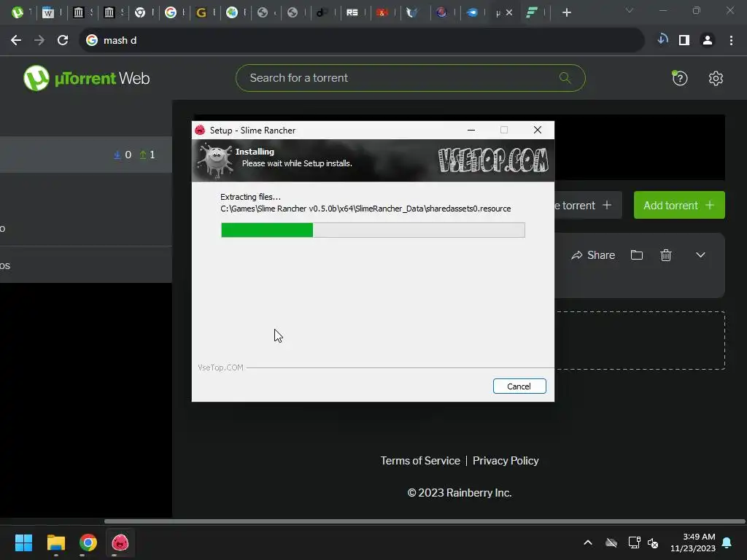This screenshot has width=747, height=560.
Task: Click the Add torrent green button
Action: pyautogui.click(x=679, y=205)
